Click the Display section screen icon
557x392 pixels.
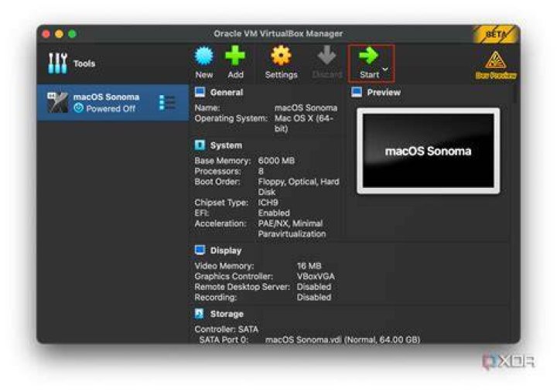tap(200, 250)
